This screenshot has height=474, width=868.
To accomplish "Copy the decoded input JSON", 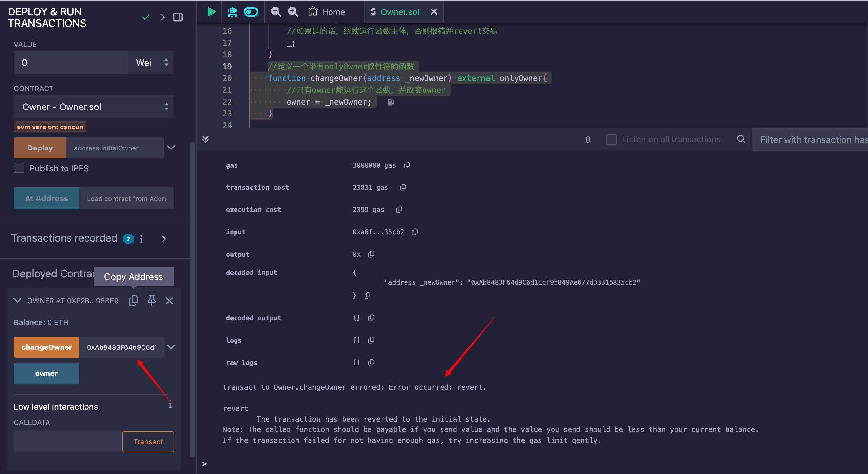I will pos(367,296).
